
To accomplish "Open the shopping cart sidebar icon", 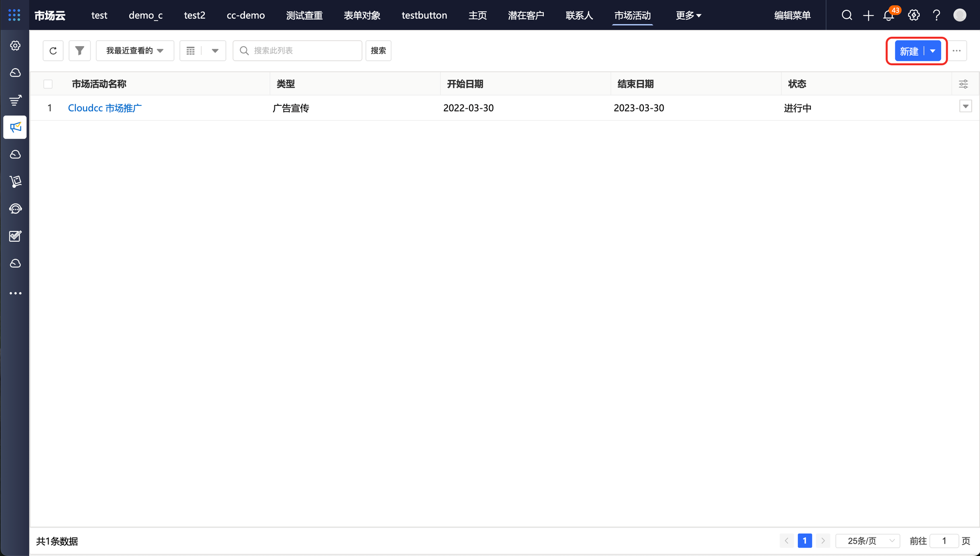I will coord(15,181).
